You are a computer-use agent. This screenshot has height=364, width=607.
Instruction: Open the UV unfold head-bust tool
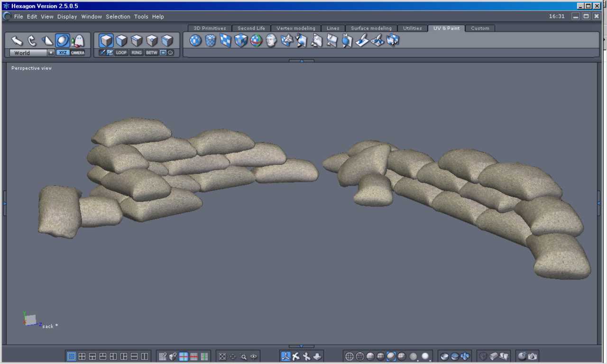(271, 40)
